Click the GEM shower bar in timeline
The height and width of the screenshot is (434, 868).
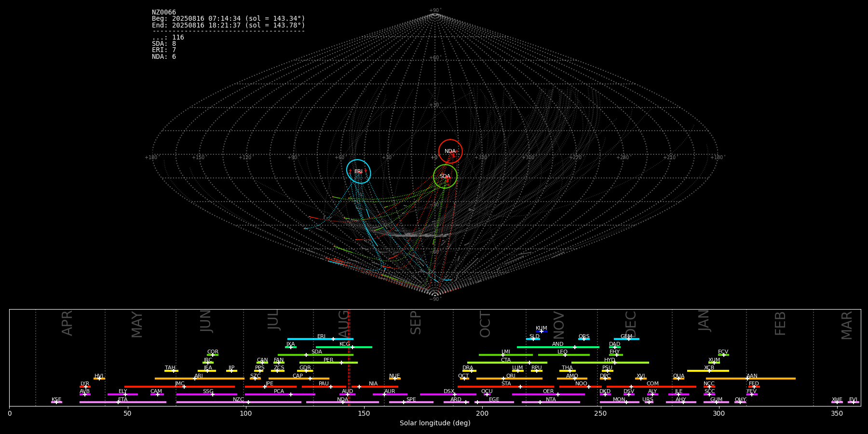626,339
